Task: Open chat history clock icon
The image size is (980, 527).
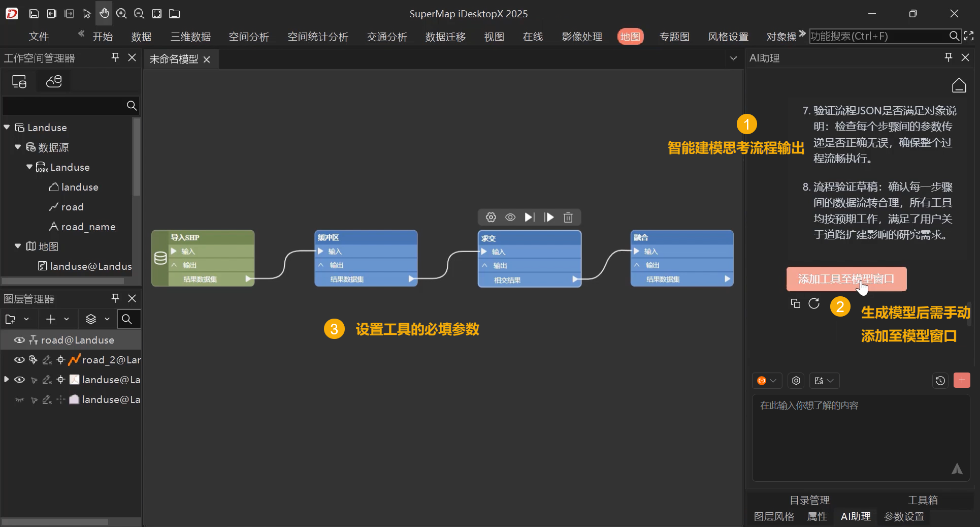Action: [x=940, y=381]
